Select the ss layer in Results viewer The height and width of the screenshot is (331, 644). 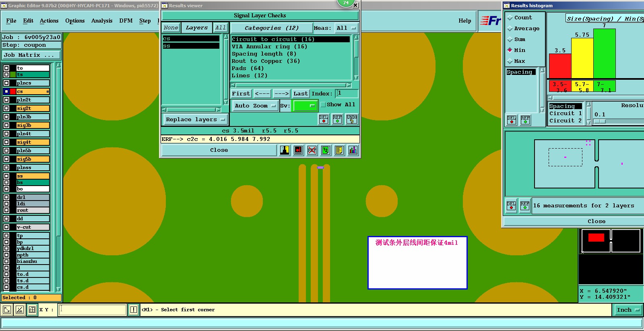(x=191, y=46)
